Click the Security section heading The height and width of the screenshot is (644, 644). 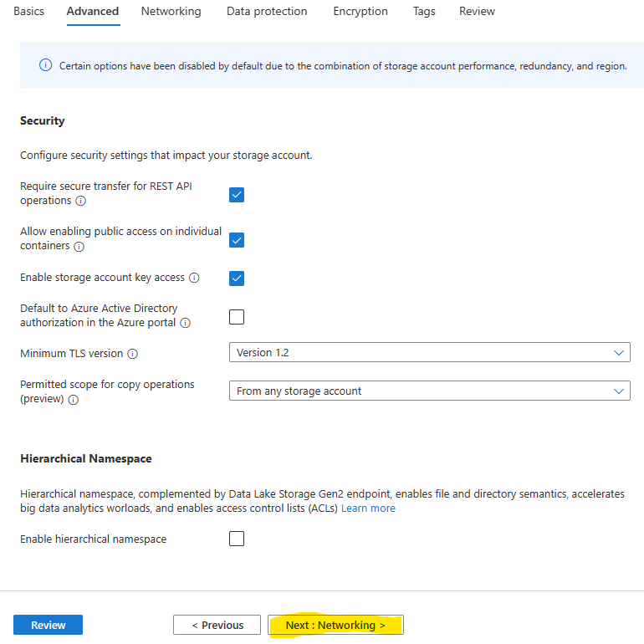(x=43, y=120)
